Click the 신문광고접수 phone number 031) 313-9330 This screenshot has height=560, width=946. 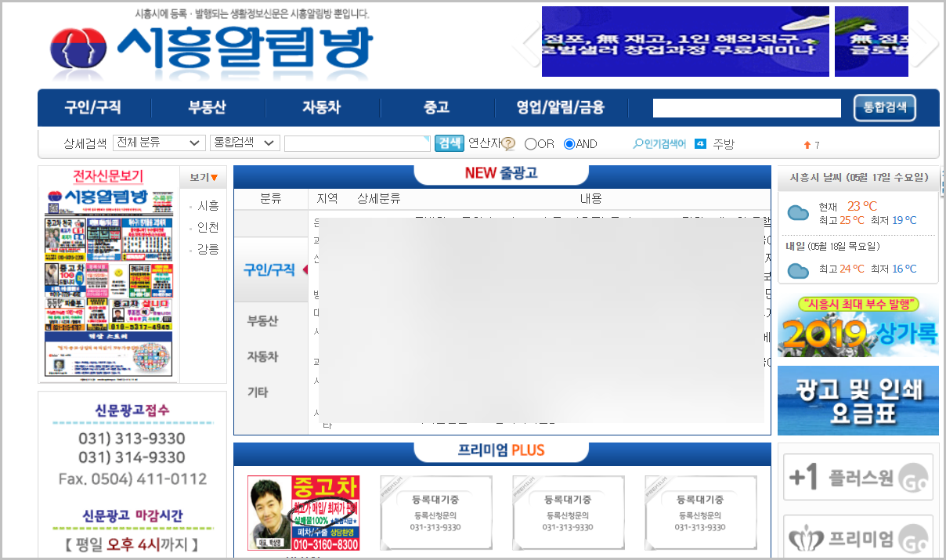tap(132, 438)
